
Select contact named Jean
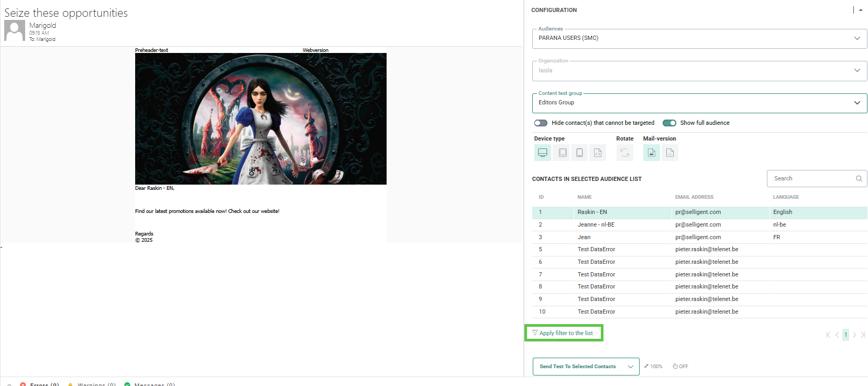699,237
